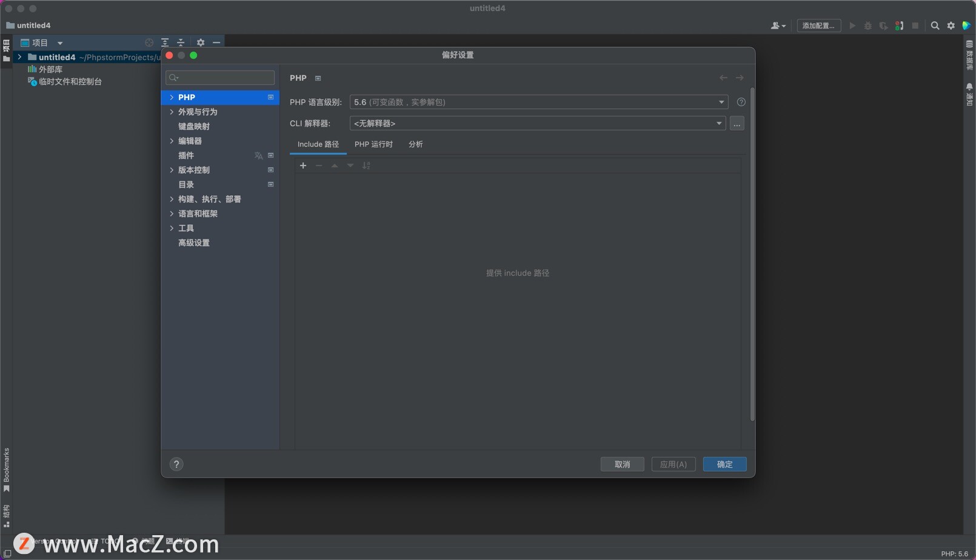Click the back arrow in settings header

click(723, 78)
